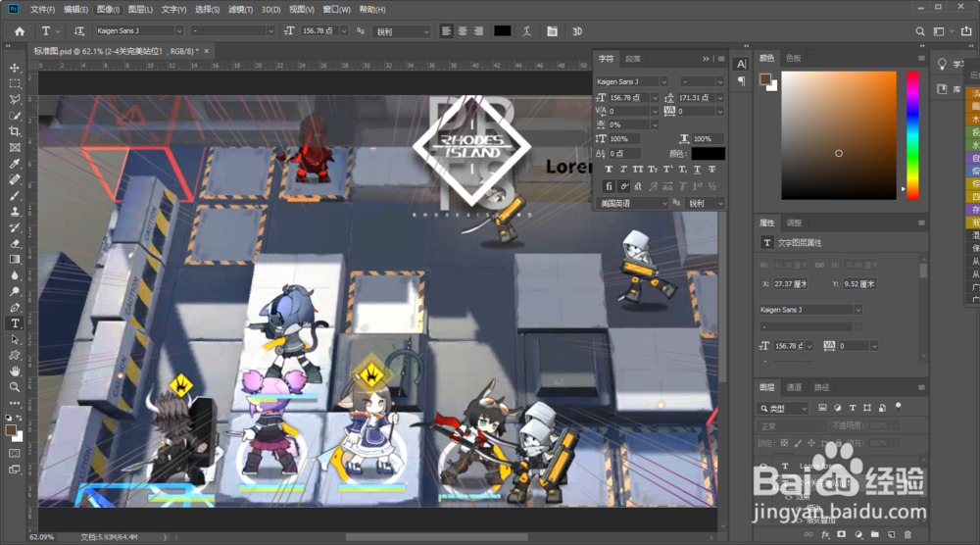
Task: Center text in options bar
Action: (x=463, y=31)
